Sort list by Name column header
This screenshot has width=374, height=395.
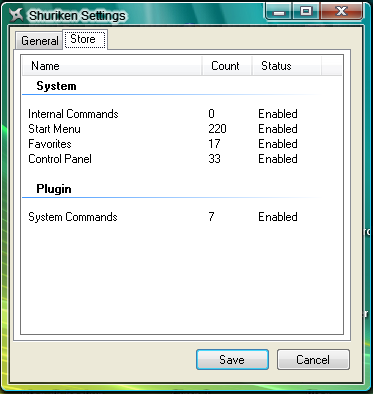click(112, 66)
